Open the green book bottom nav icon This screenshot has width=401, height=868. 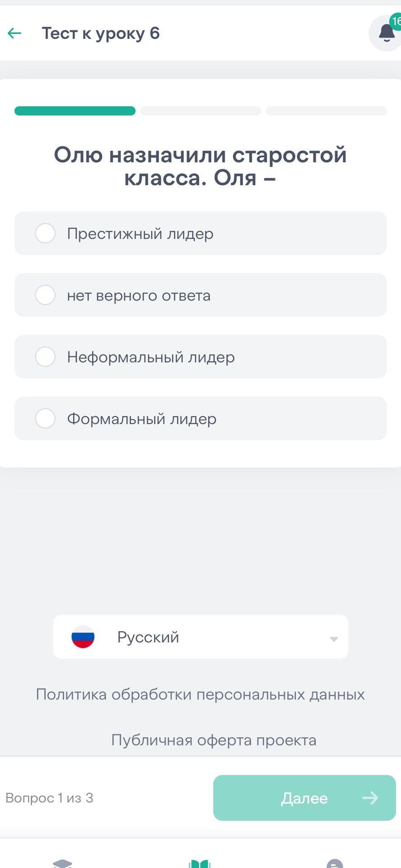pos(200,863)
